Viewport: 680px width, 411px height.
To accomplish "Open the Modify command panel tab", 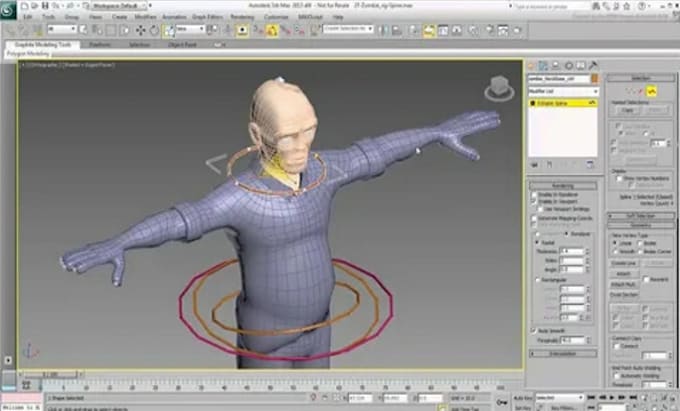I will (x=543, y=65).
